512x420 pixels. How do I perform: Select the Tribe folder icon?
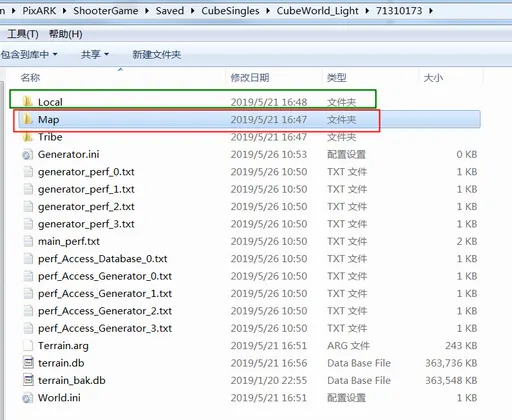[x=28, y=136]
